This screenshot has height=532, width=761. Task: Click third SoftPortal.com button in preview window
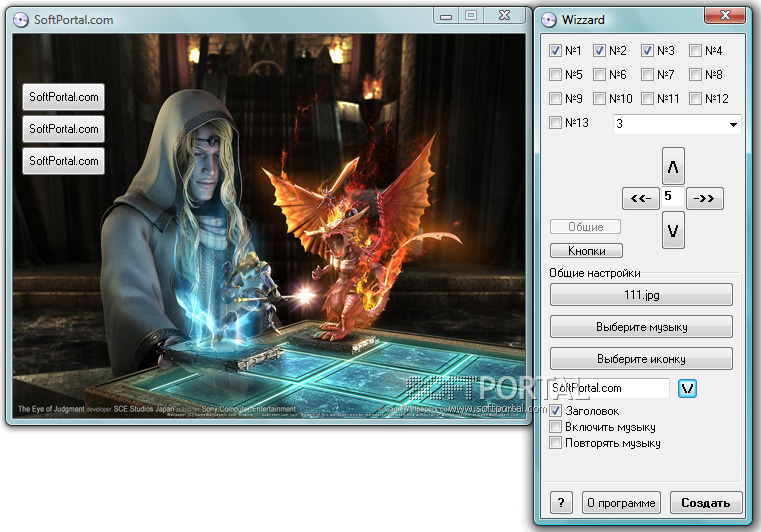pyautogui.click(x=64, y=161)
